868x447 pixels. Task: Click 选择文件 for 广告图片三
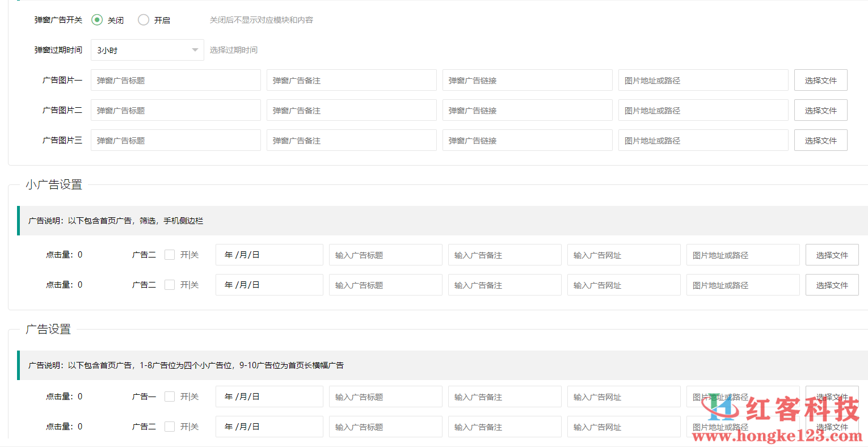coord(821,140)
